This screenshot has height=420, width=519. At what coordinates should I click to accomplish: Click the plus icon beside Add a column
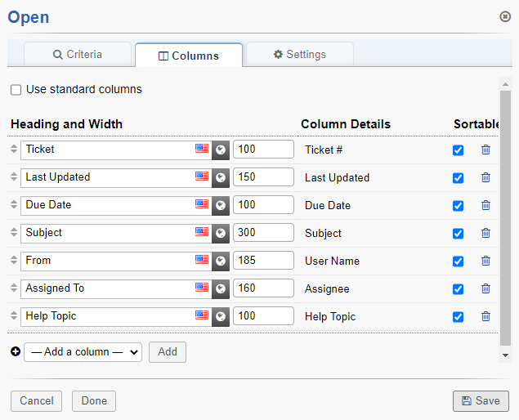(x=15, y=352)
